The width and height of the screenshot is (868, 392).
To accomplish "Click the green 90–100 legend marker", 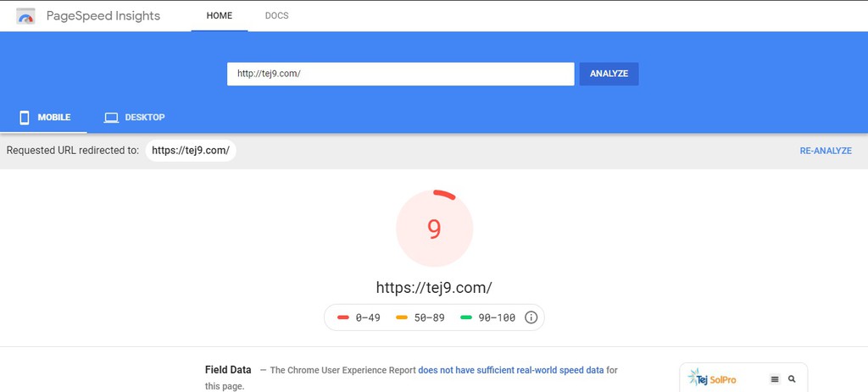I will click(466, 317).
